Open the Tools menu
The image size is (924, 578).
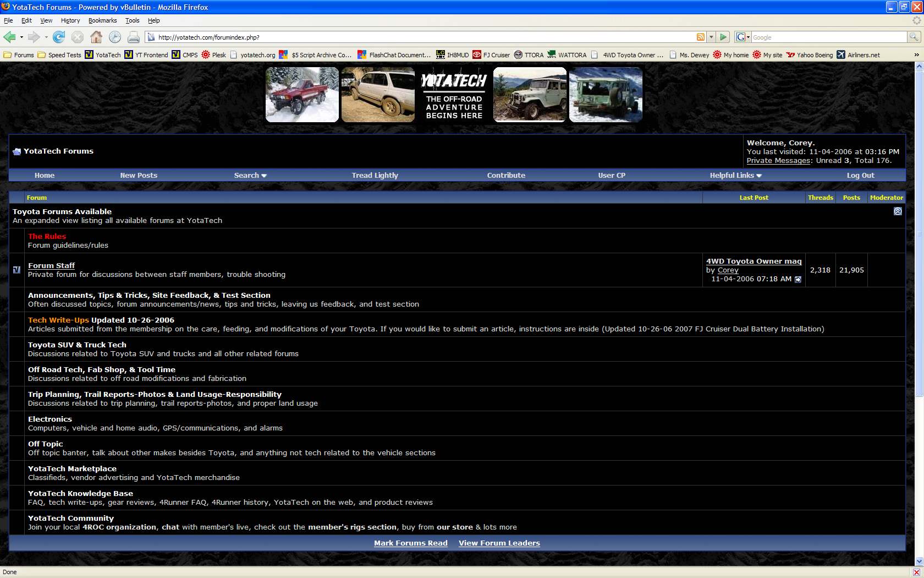coord(132,20)
